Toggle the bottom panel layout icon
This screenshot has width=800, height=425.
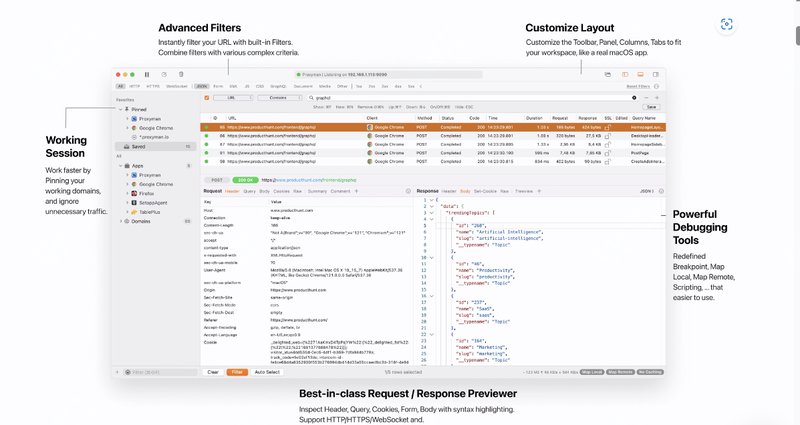pos(642,75)
